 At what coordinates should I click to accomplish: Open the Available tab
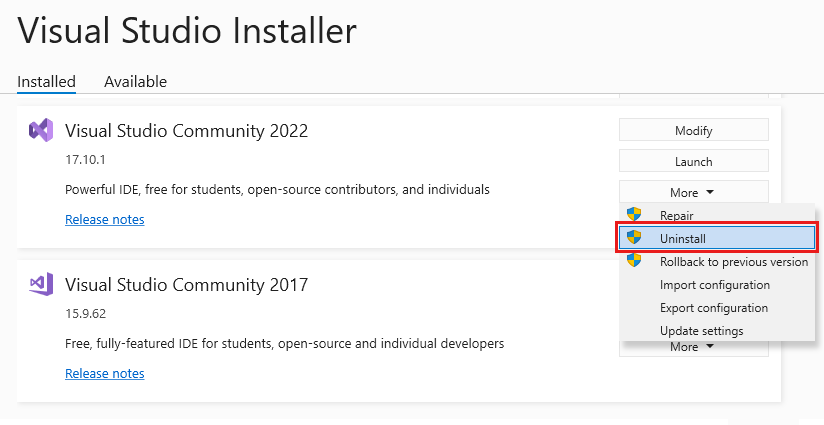[135, 82]
